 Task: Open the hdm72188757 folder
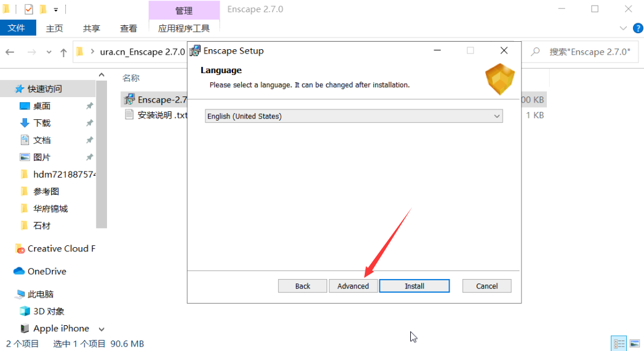click(63, 175)
